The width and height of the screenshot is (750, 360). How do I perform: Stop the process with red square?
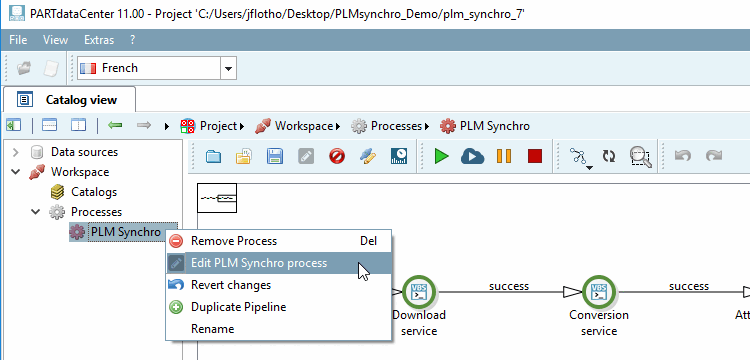(534, 156)
